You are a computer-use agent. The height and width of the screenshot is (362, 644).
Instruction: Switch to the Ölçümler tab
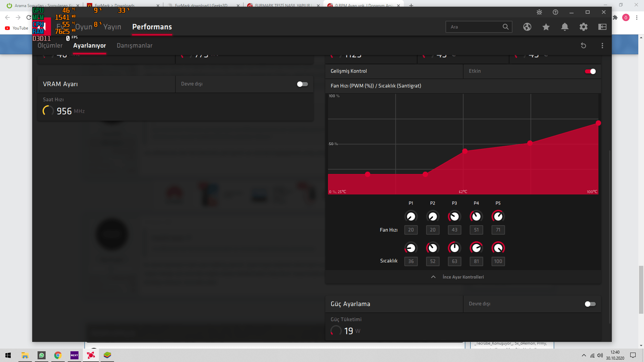click(x=50, y=46)
